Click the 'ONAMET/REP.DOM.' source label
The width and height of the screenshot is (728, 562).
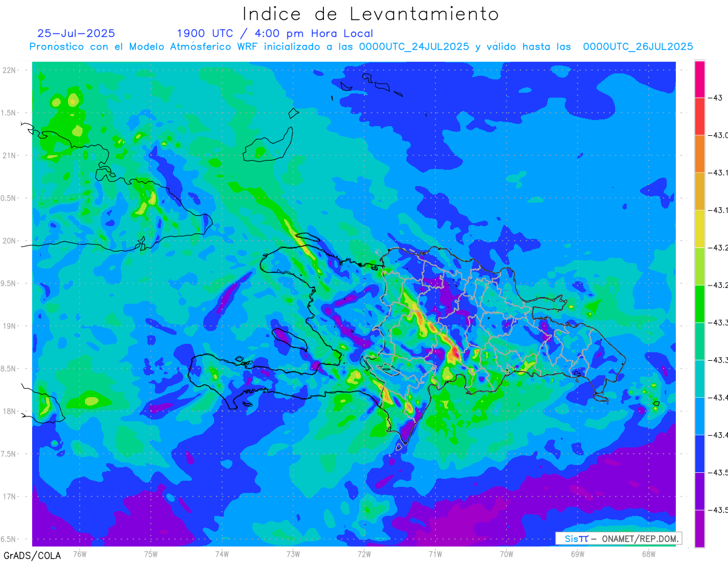coord(640,538)
